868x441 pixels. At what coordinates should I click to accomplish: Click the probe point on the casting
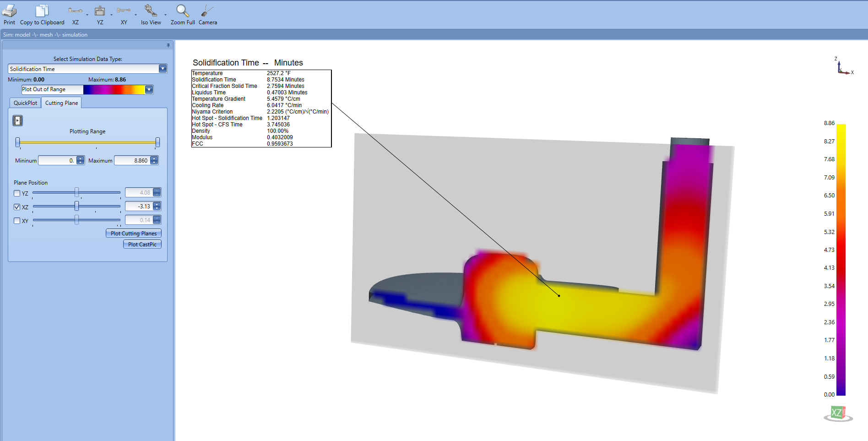559,296
